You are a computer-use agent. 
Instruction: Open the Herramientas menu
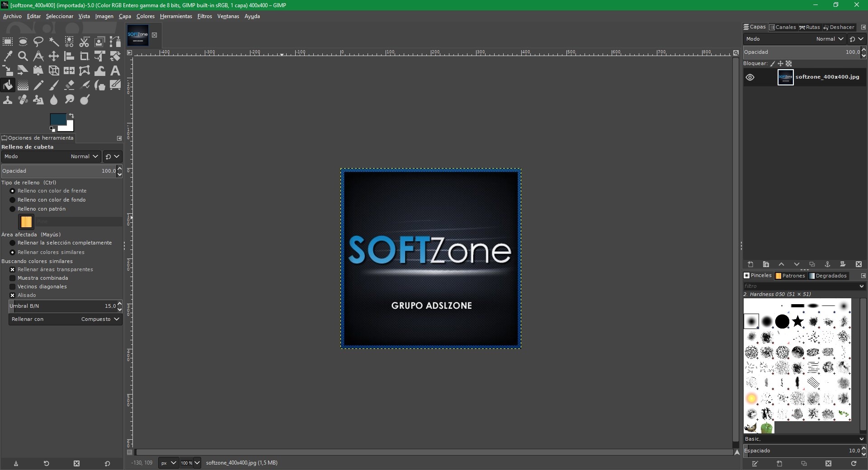coord(176,16)
